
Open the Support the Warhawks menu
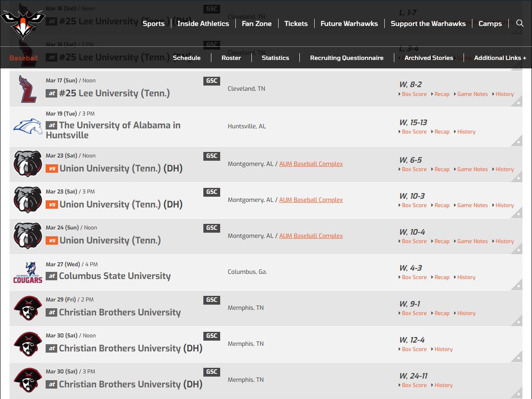[x=428, y=23]
